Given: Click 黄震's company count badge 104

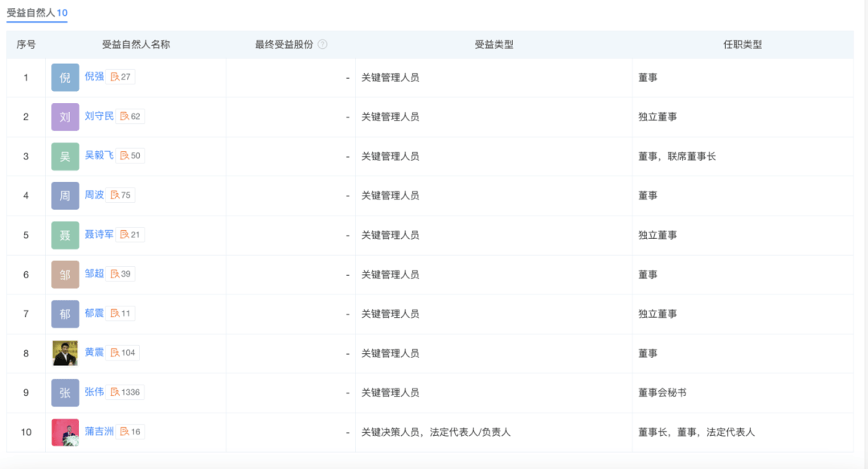Looking at the screenshot, I should [x=122, y=352].
